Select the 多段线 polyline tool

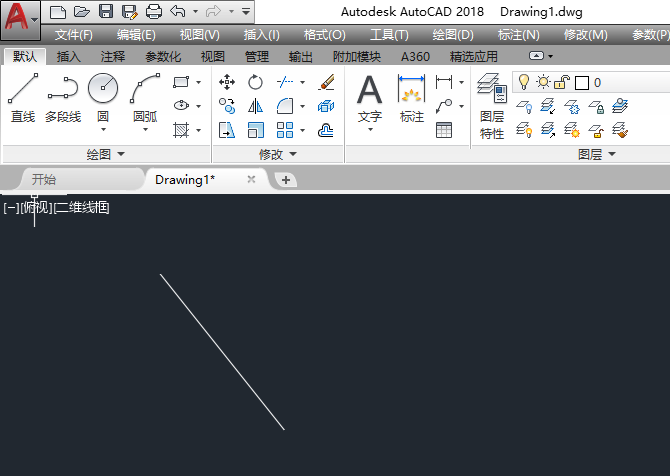[63, 98]
